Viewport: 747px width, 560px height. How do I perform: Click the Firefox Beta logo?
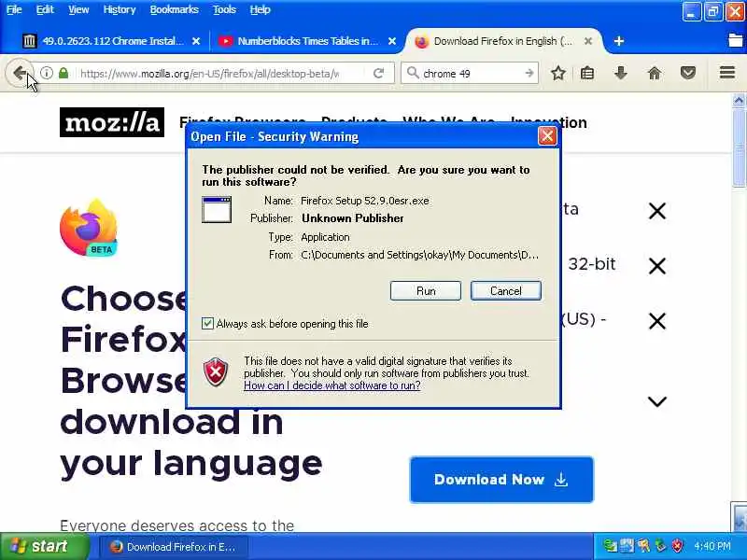tap(89, 228)
